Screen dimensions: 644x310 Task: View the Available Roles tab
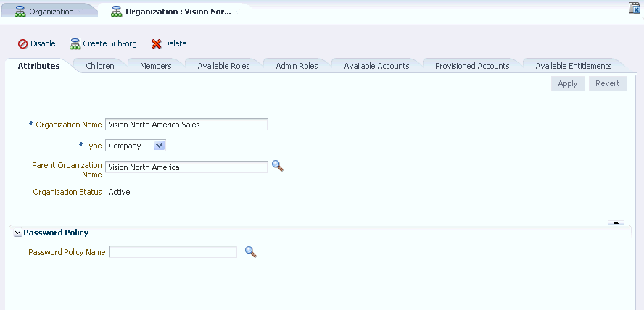click(x=223, y=66)
